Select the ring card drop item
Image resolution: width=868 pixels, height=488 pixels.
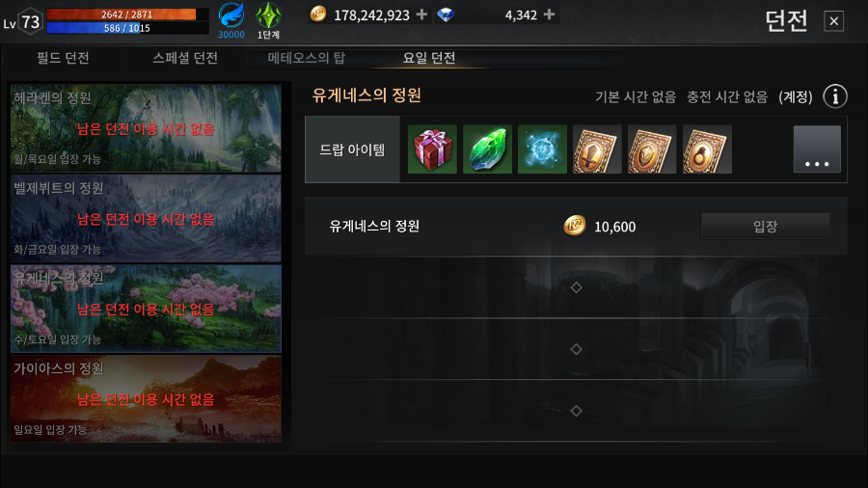(x=707, y=149)
